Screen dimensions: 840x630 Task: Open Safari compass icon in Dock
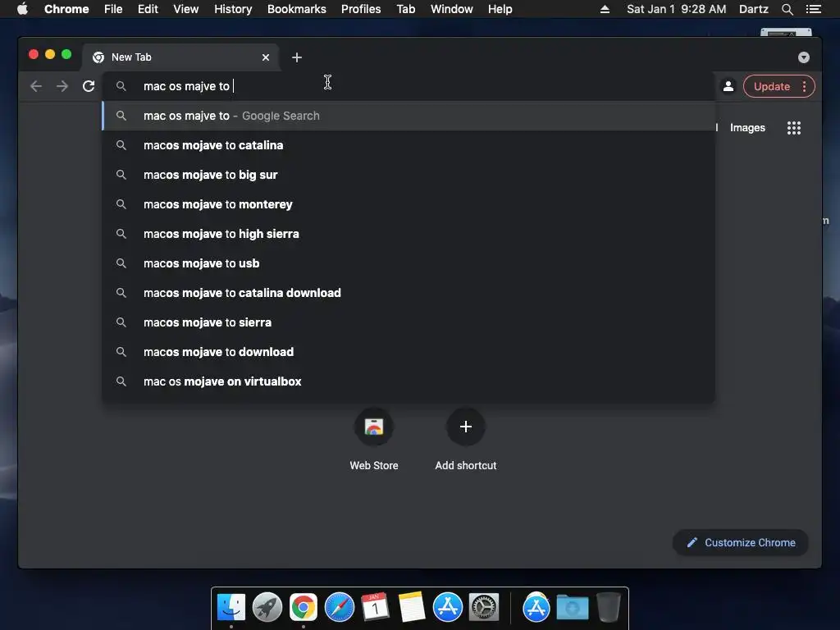pos(340,608)
